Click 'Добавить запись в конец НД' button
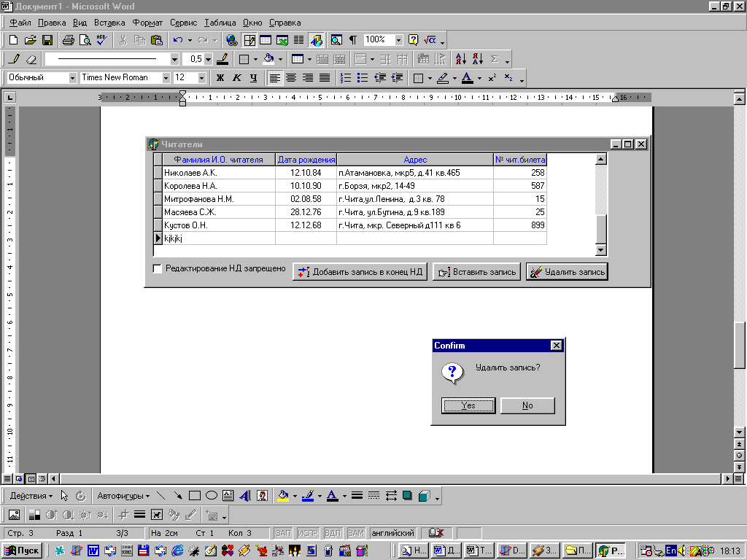Screen dimensions: 747x560 (x=360, y=272)
